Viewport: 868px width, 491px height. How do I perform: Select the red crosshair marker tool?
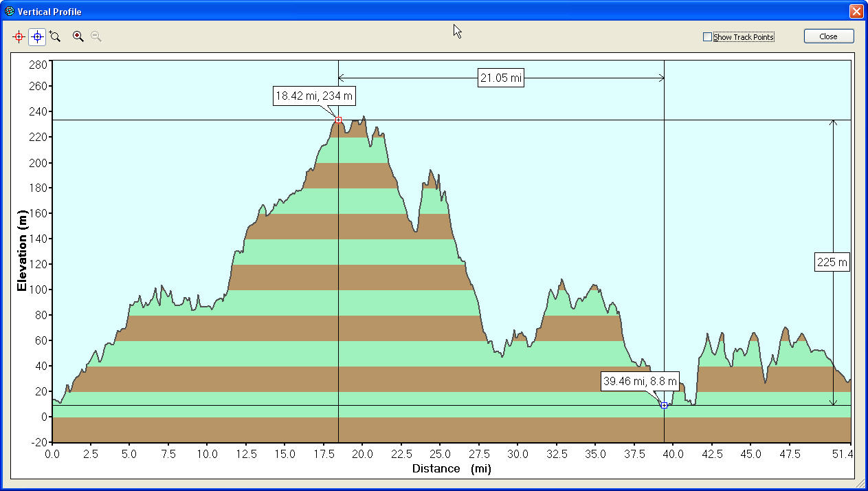(x=19, y=37)
